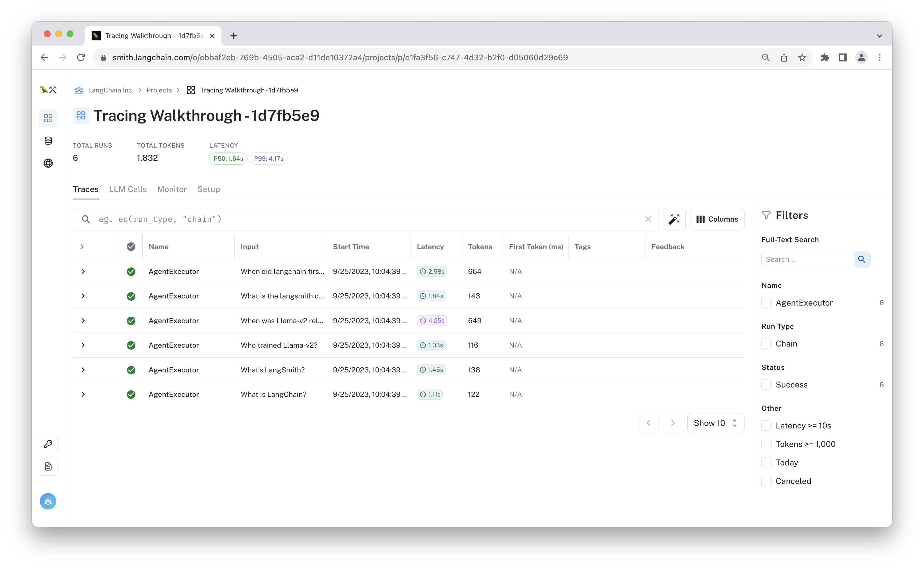Viewport: 924px width, 569px height.
Task: Click the projects grid icon in sidebar
Action: (48, 118)
